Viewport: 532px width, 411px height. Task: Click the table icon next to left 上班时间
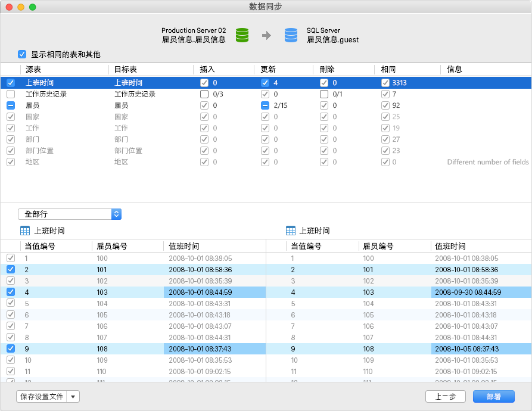[x=25, y=231]
